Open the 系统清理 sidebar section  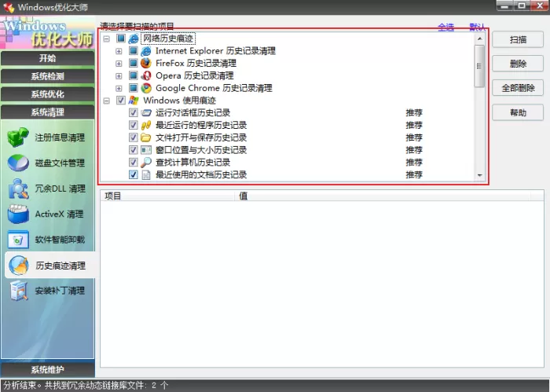[47, 112]
